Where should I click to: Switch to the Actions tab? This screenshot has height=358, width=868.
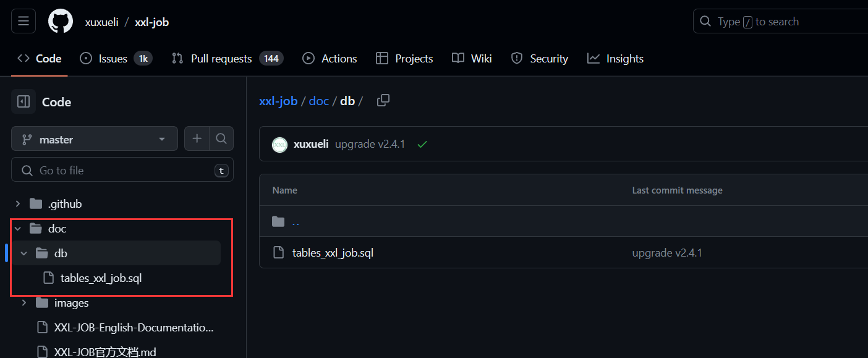pos(330,59)
